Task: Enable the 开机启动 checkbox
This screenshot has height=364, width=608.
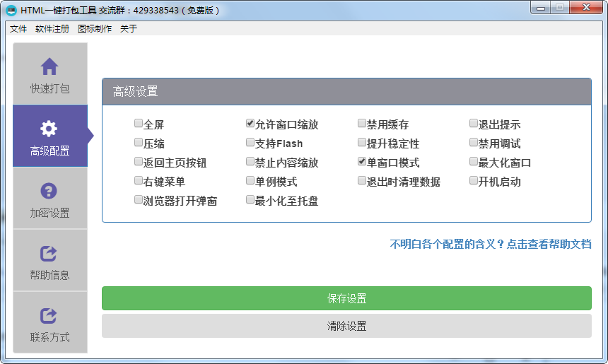Action: click(474, 180)
